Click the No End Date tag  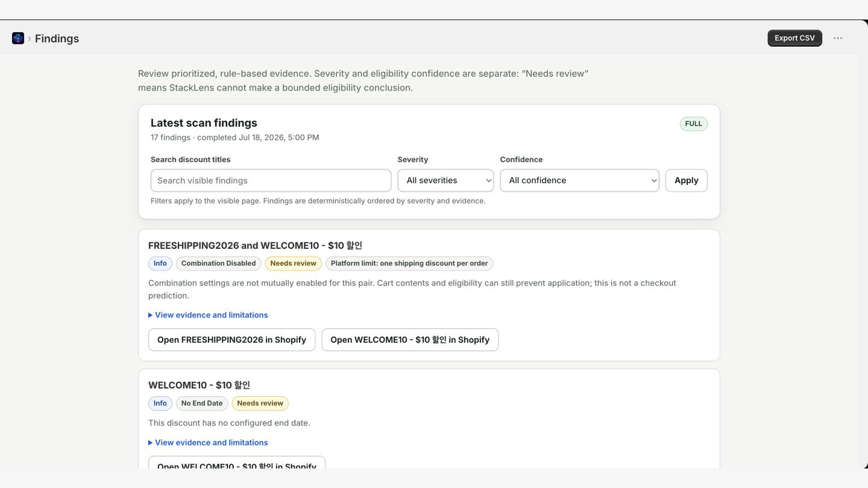pos(202,403)
